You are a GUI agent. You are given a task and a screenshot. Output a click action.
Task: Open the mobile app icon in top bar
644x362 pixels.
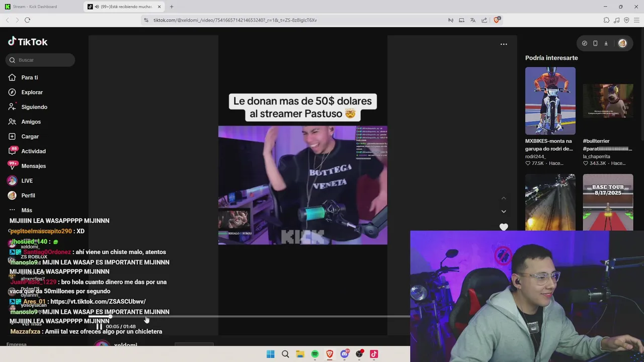click(595, 43)
